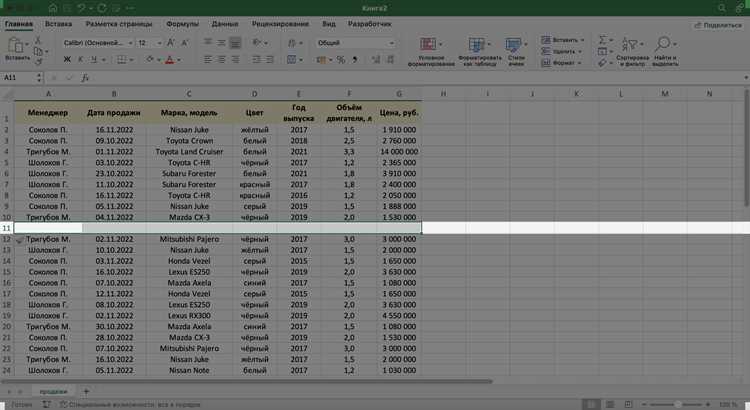Screen dimensions: 750x410
Task: Click the Sort and Filter icon
Action: pos(629,44)
